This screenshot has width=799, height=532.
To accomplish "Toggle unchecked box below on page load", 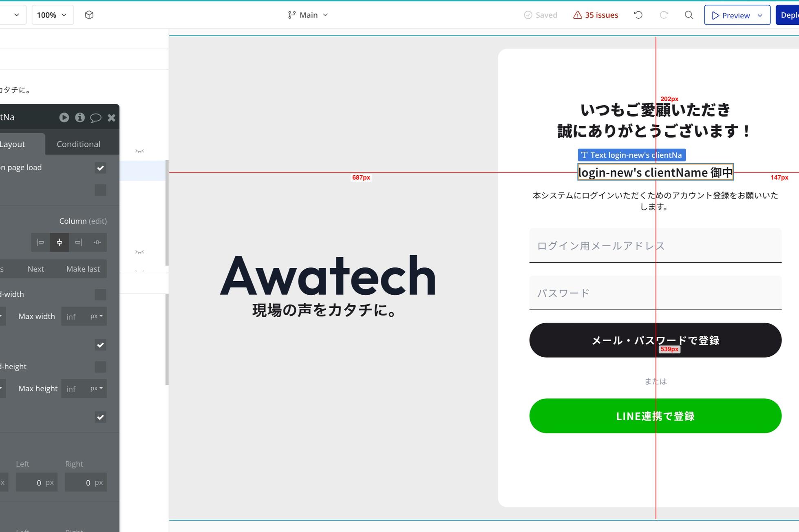I will [100, 190].
